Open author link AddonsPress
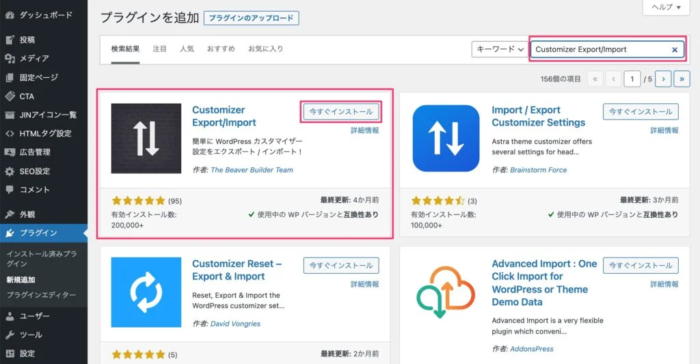The width and height of the screenshot is (700, 364). (532, 349)
